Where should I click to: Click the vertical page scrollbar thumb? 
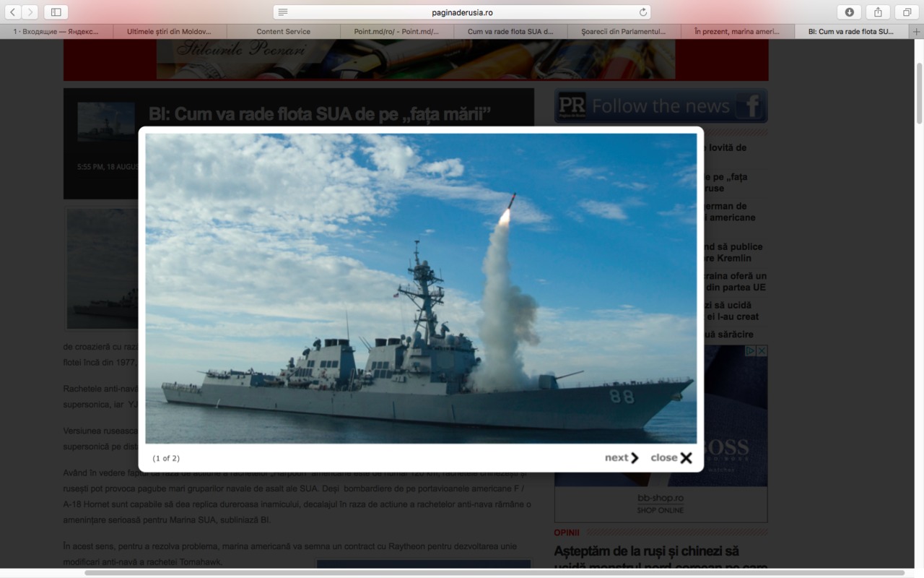pos(919,94)
